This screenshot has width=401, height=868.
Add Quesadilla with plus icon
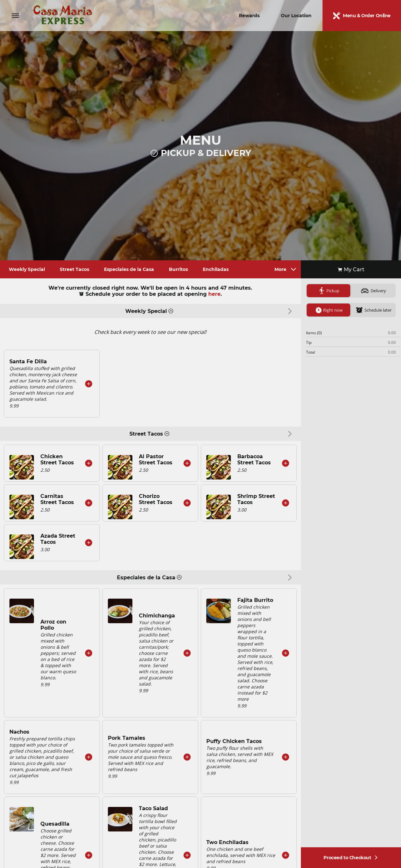[x=89, y=855]
